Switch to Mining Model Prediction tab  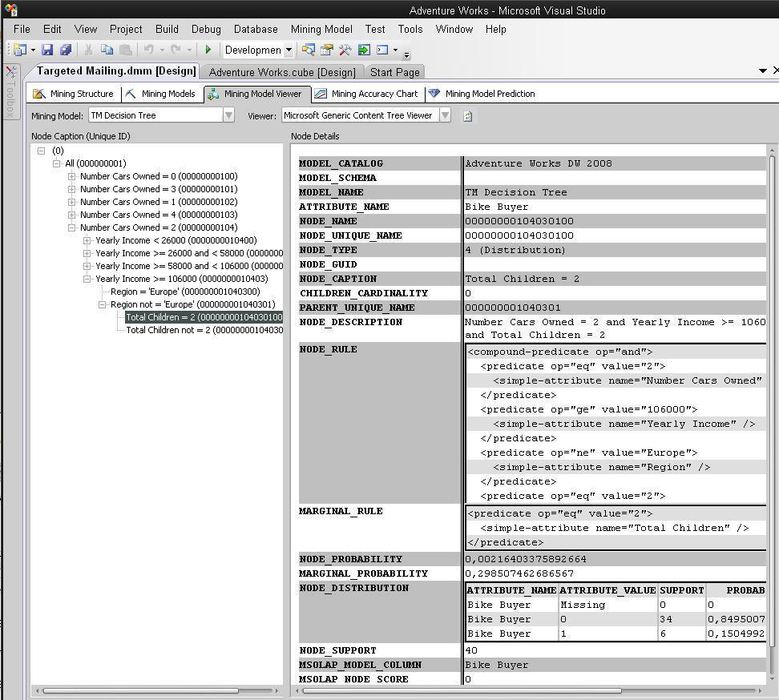482,94
